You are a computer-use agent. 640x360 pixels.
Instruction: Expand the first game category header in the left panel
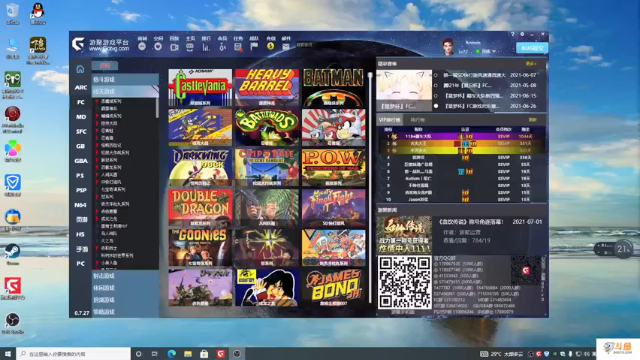125,79
